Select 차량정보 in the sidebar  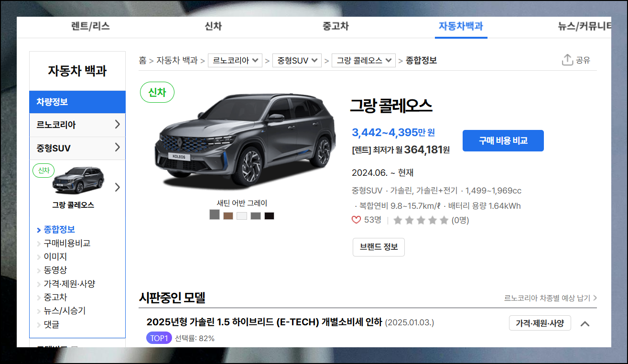pos(77,102)
